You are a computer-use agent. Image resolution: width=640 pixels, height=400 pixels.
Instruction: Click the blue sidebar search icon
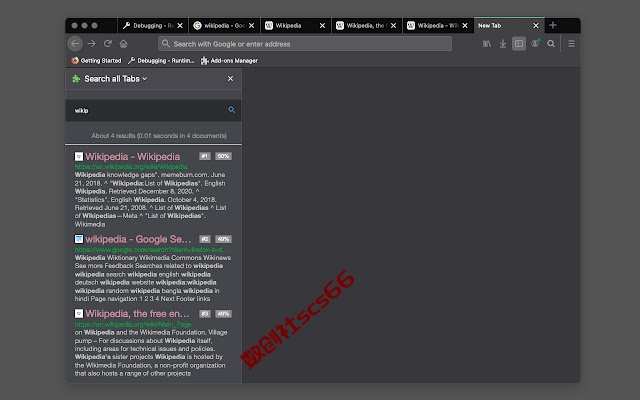[x=231, y=110]
